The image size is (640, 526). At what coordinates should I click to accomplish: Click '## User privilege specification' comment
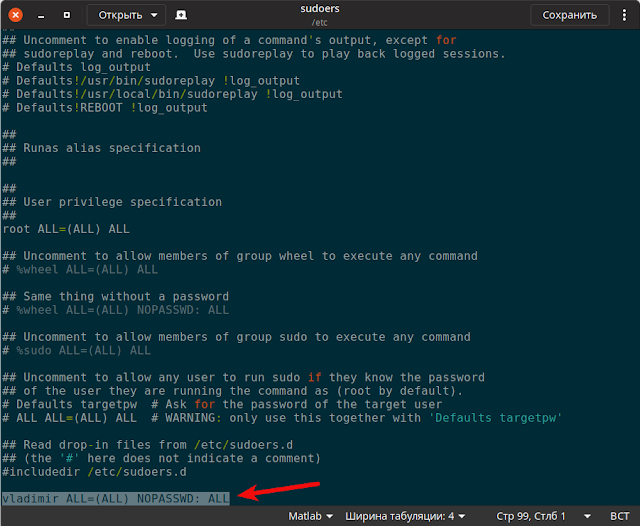tap(112, 202)
